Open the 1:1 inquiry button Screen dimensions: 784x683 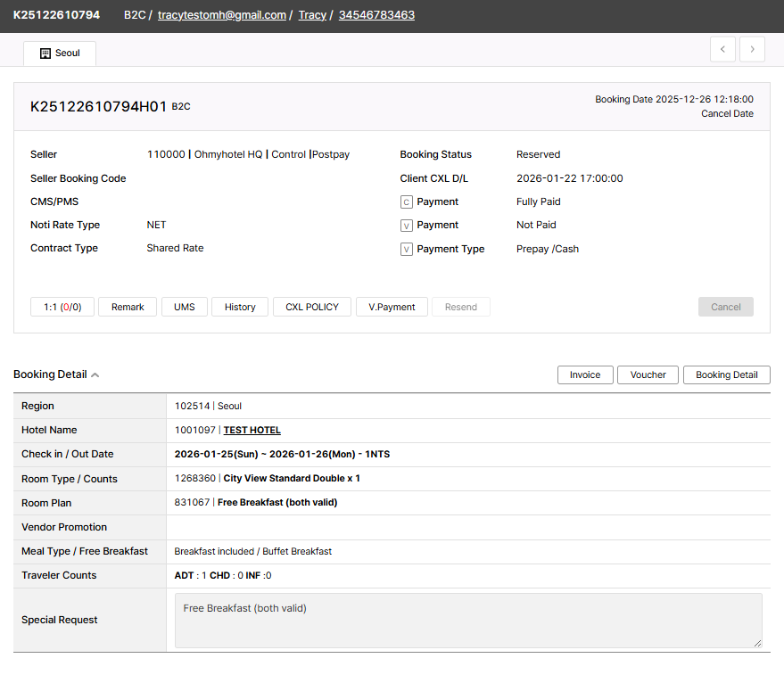pyautogui.click(x=62, y=307)
